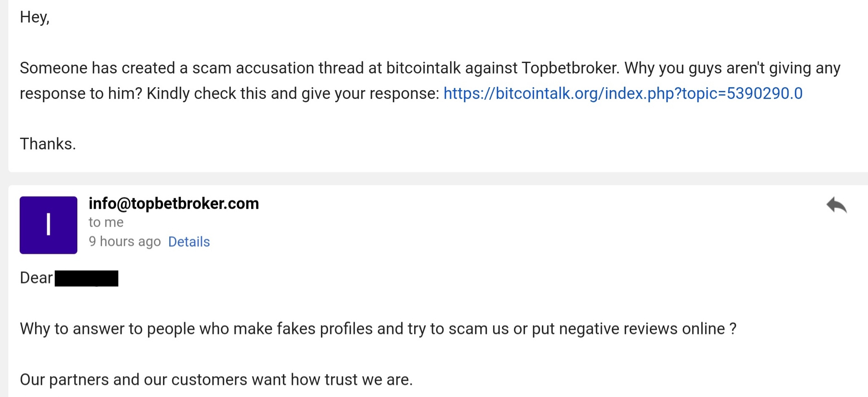Click the word "Topbetbroker" in first message

570,68
